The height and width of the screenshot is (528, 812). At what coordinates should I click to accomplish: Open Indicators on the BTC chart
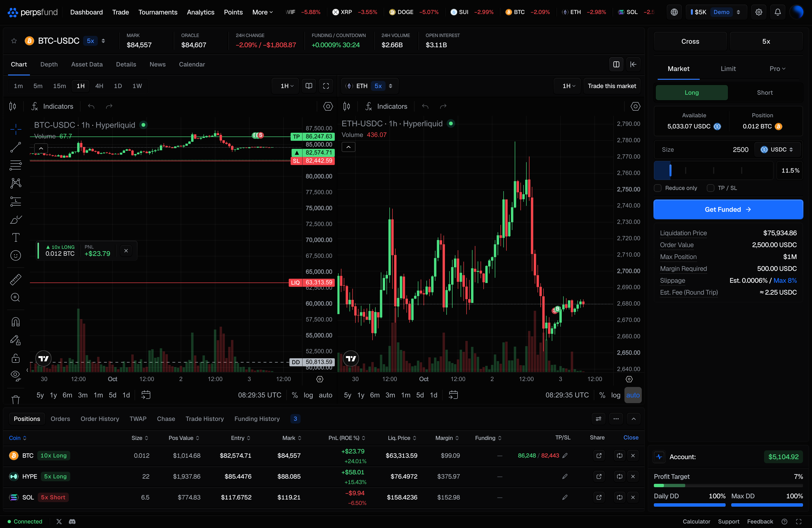(52, 106)
